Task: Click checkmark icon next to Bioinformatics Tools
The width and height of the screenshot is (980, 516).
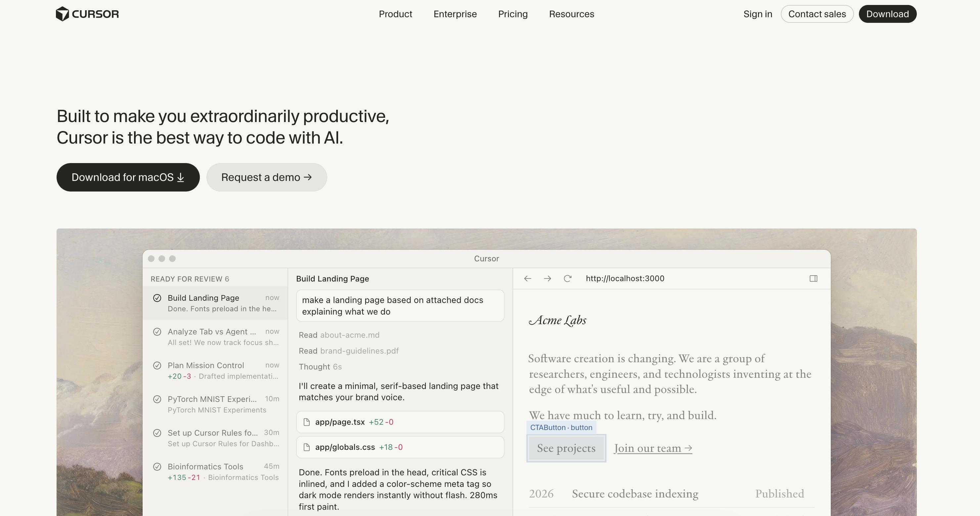Action: tap(157, 467)
